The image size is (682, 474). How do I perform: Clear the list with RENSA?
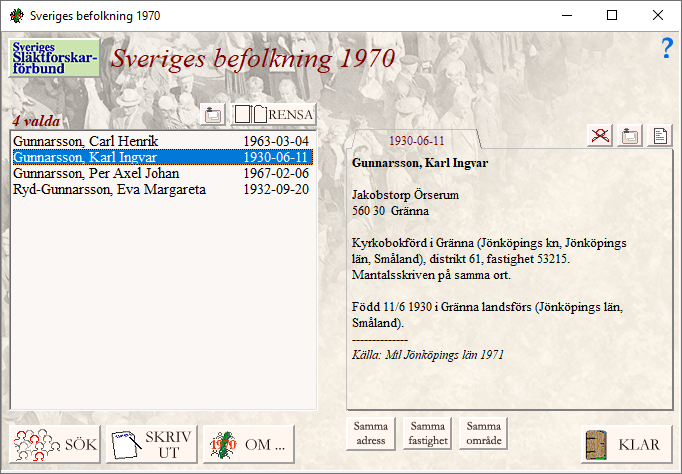coord(274,115)
